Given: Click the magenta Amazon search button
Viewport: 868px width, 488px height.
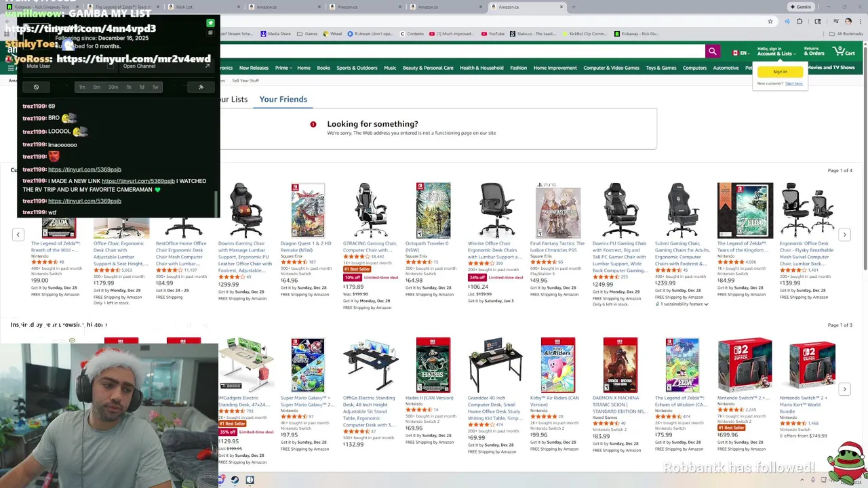Looking at the screenshot, I should 712,52.
